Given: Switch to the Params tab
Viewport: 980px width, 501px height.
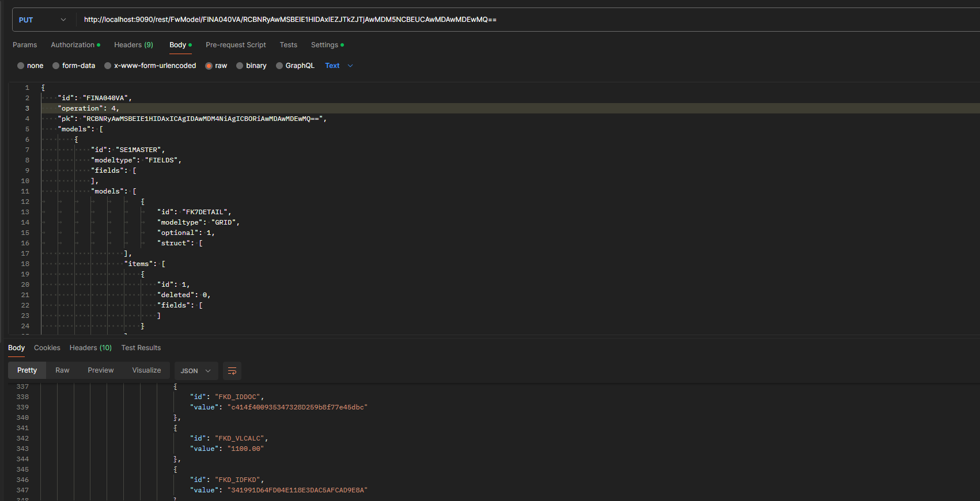Looking at the screenshot, I should click(25, 45).
